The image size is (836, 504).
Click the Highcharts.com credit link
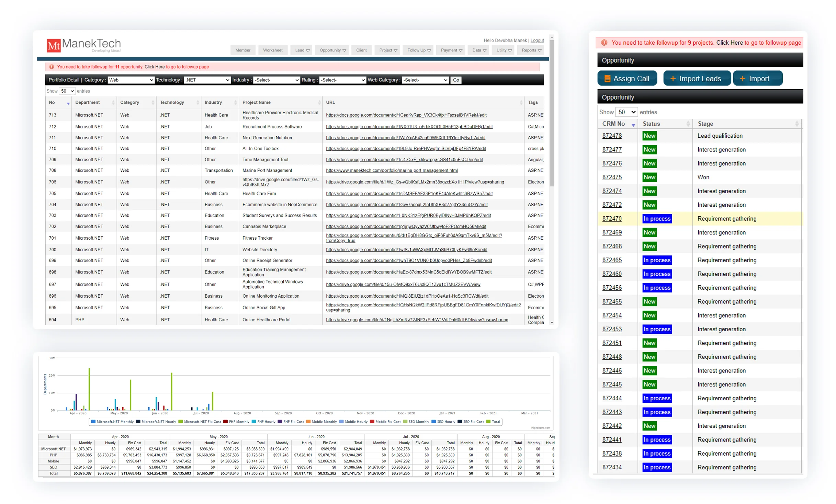point(541,428)
